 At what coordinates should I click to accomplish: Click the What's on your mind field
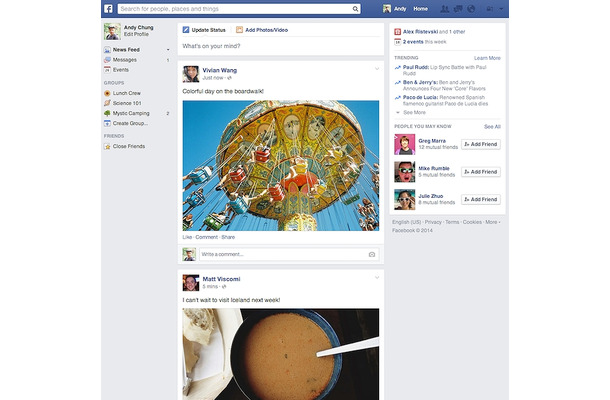(281, 46)
